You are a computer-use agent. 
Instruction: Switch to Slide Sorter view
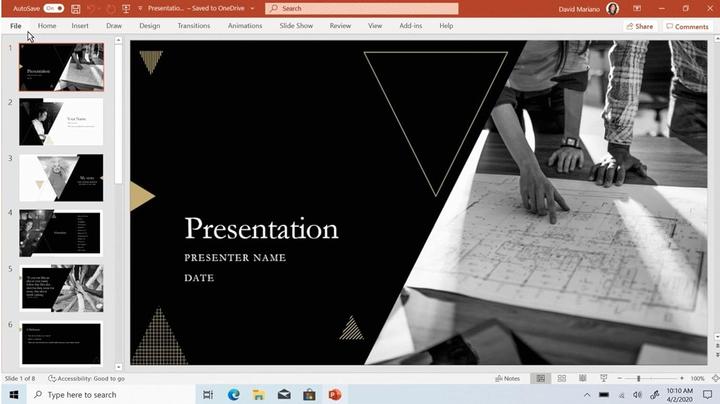[x=559, y=379]
